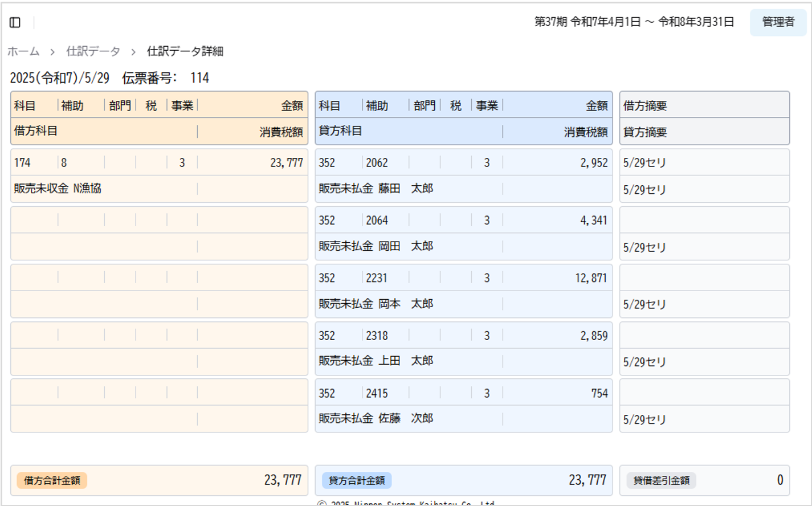This screenshot has width=812, height=506.
Task: Click the 仕訳データ詳細 breadcrumb text
Action: (x=185, y=51)
